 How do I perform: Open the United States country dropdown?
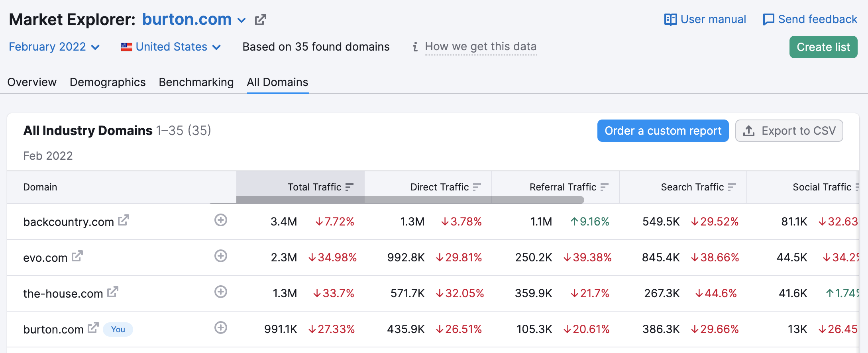coord(171,47)
